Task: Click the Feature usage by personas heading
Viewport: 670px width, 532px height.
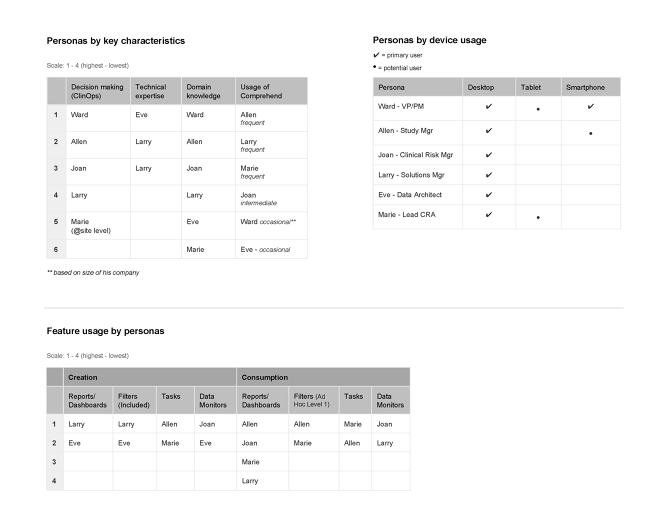Action: click(x=105, y=330)
